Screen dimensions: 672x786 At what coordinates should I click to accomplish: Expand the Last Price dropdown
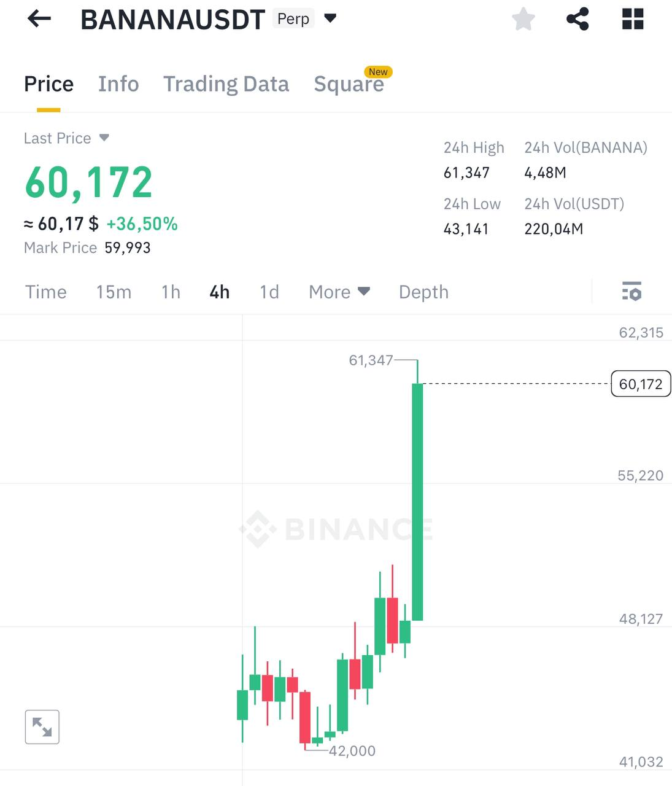coord(104,138)
